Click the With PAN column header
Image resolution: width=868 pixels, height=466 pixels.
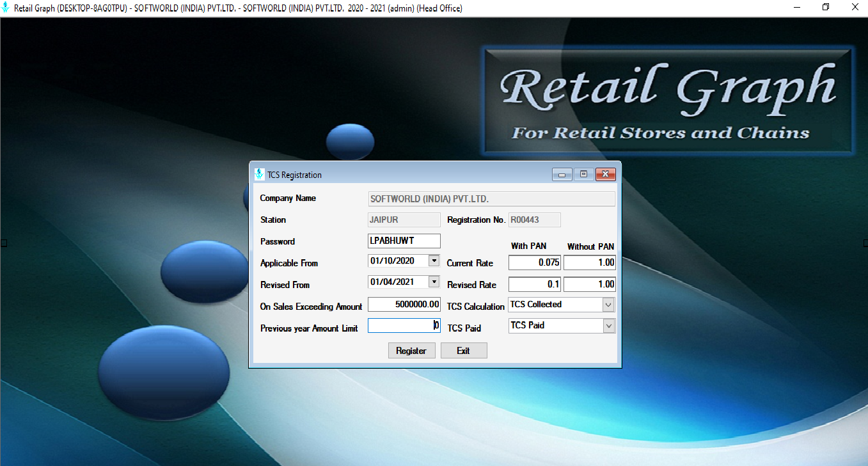528,246
